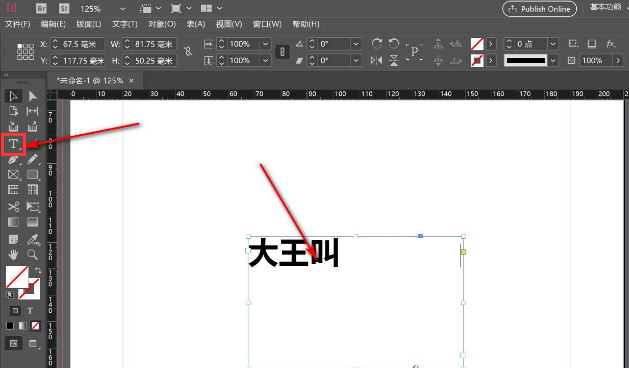Select the Pen tool

13,159
